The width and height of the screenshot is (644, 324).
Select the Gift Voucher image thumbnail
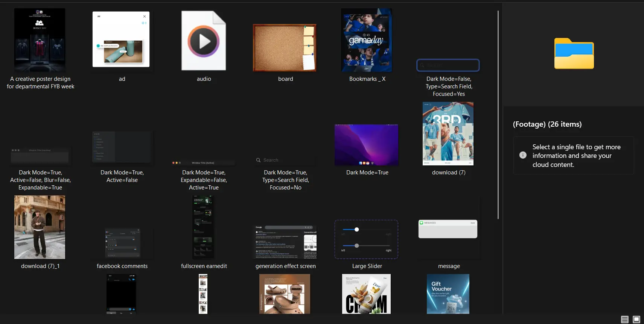click(x=448, y=294)
